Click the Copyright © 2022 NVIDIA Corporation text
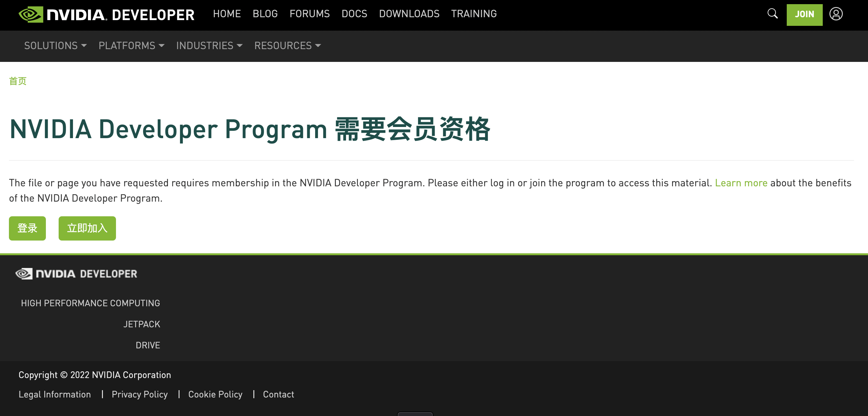Image resolution: width=868 pixels, height=416 pixels. pyautogui.click(x=95, y=375)
